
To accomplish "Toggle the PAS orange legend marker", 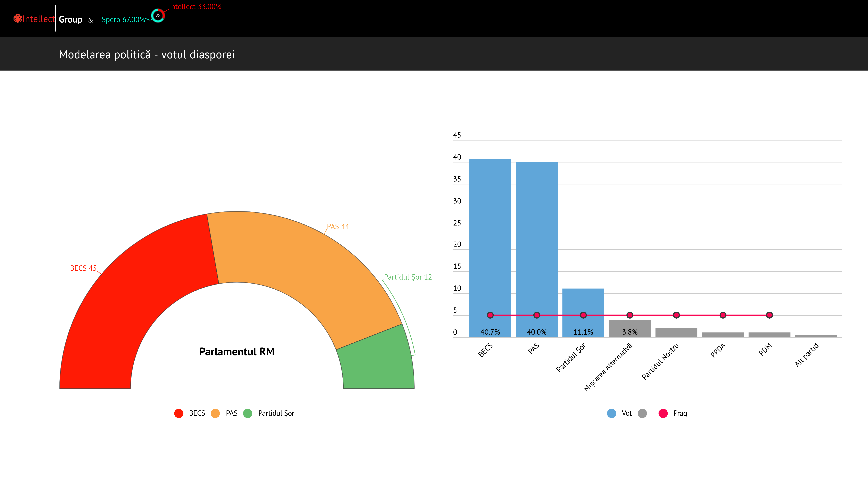I will coord(215,413).
